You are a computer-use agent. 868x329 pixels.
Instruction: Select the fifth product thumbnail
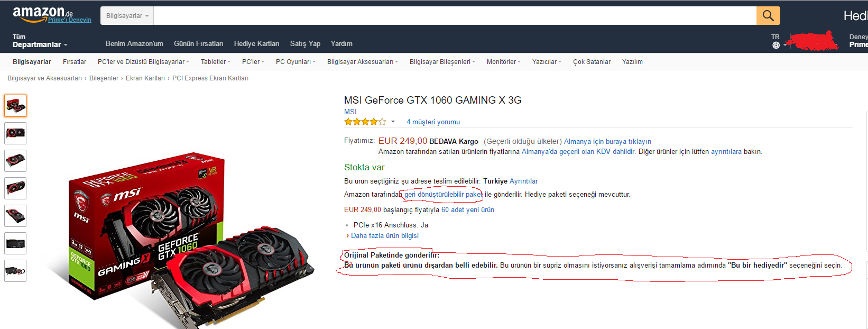coord(15,216)
